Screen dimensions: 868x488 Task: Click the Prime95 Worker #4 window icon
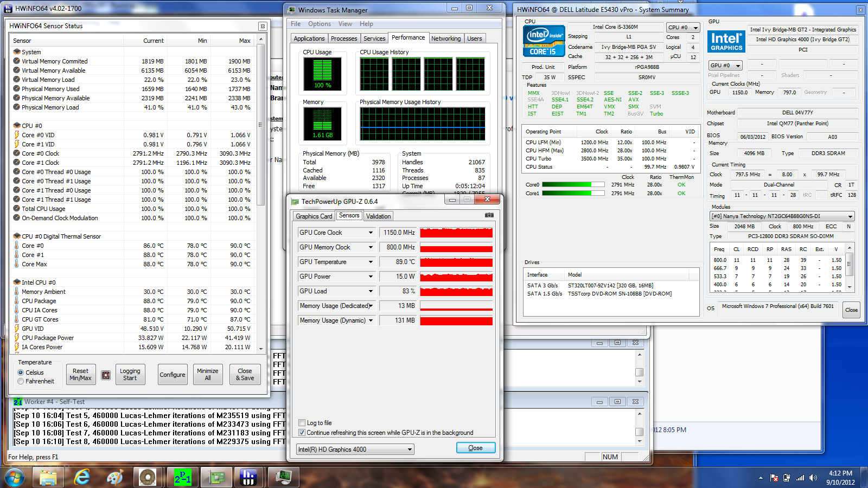click(18, 402)
